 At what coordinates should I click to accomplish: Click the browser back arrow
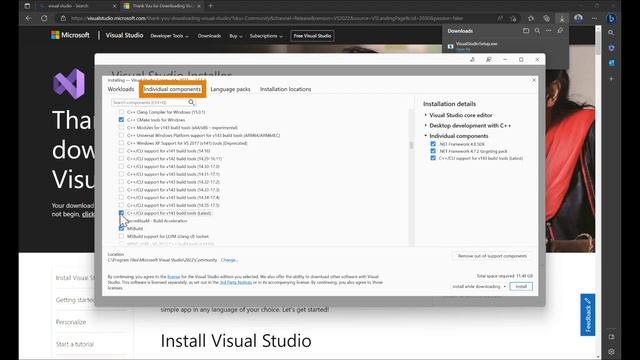(29, 18)
